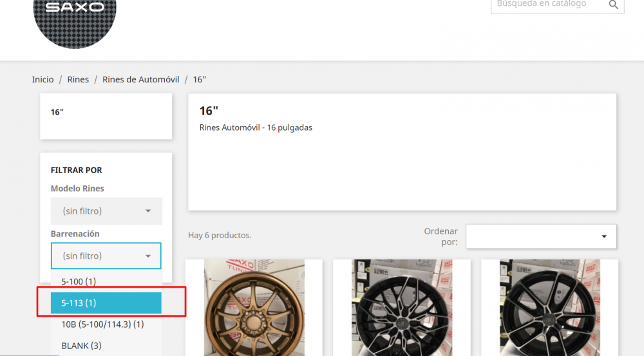Click the 'Hay 6 productos.' text
The image size is (644, 356).
(220, 235)
